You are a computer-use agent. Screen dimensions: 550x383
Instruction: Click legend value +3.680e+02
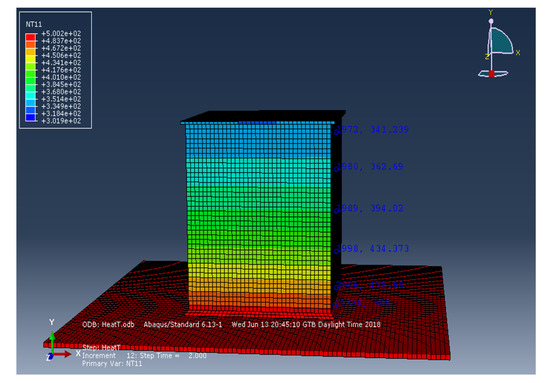click(61, 92)
